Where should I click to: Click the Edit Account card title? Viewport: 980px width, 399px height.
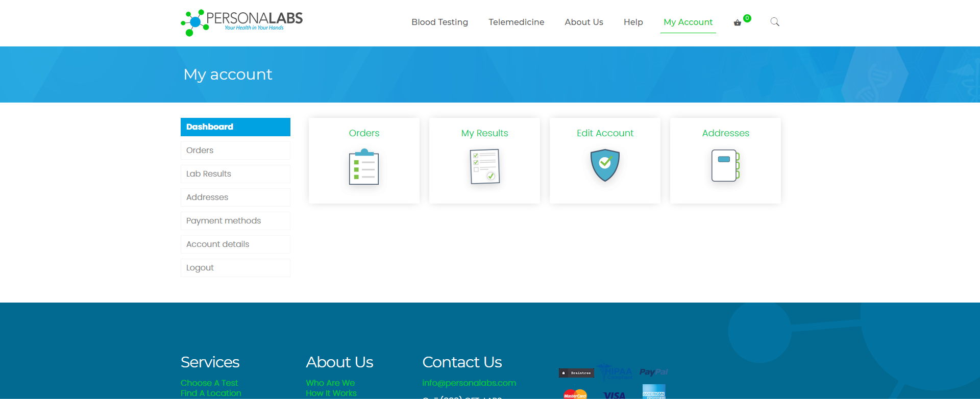click(x=605, y=133)
